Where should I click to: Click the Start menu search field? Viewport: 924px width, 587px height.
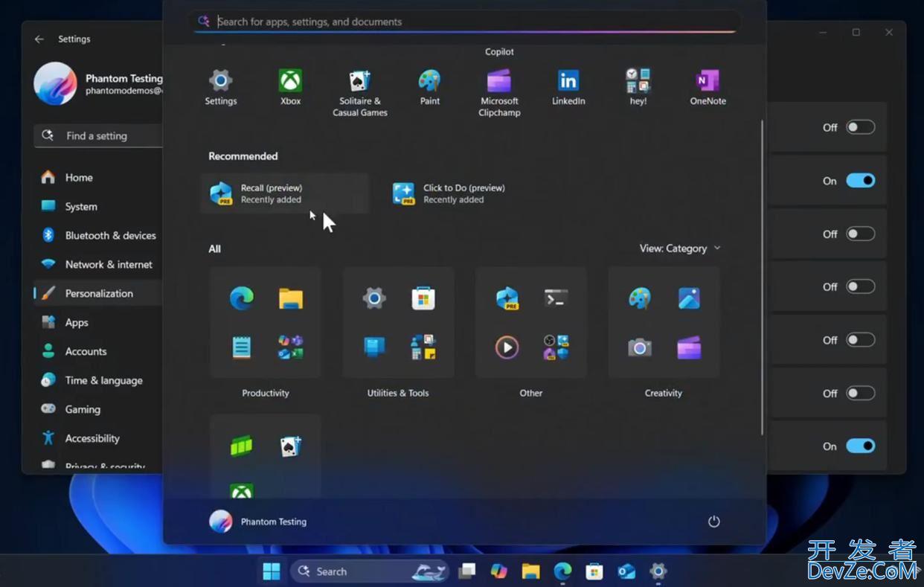point(464,22)
